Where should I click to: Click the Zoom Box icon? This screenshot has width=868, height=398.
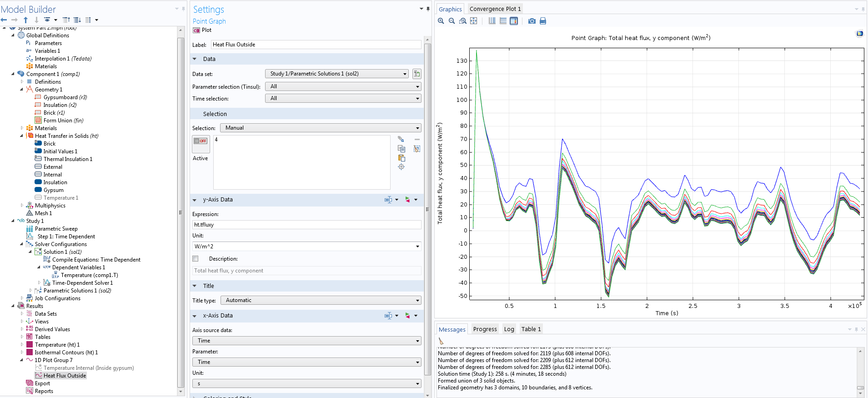(462, 21)
